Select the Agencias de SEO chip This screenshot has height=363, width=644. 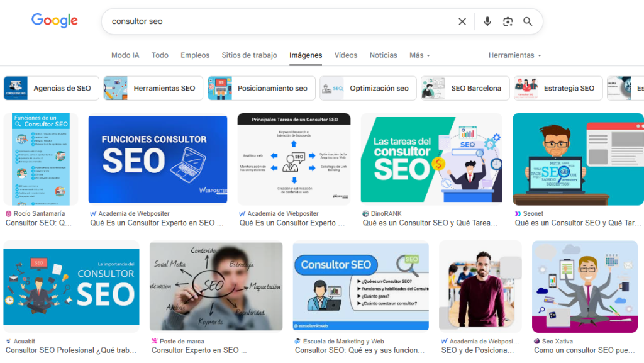click(52, 88)
